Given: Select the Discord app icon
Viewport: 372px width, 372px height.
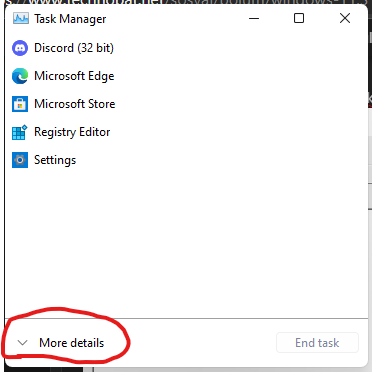Looking at the screenshot, I should (x=20, y=48).
